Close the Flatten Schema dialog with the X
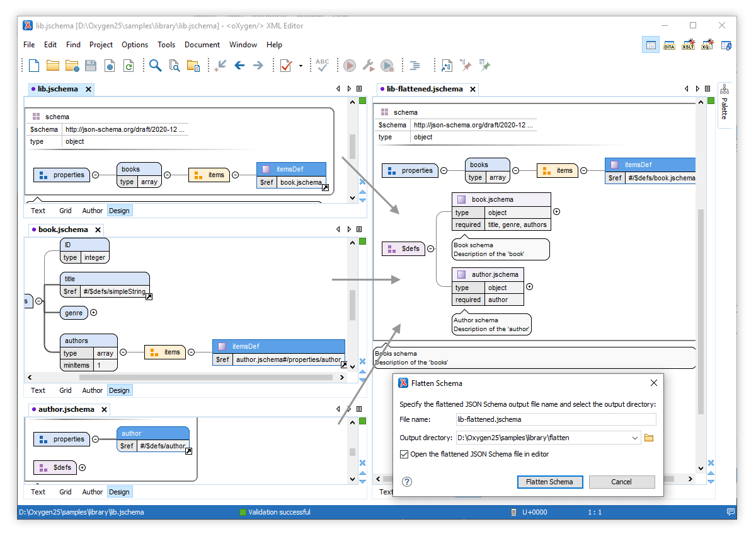The height and width of the screenshot is (536, 756). [653, 383]
